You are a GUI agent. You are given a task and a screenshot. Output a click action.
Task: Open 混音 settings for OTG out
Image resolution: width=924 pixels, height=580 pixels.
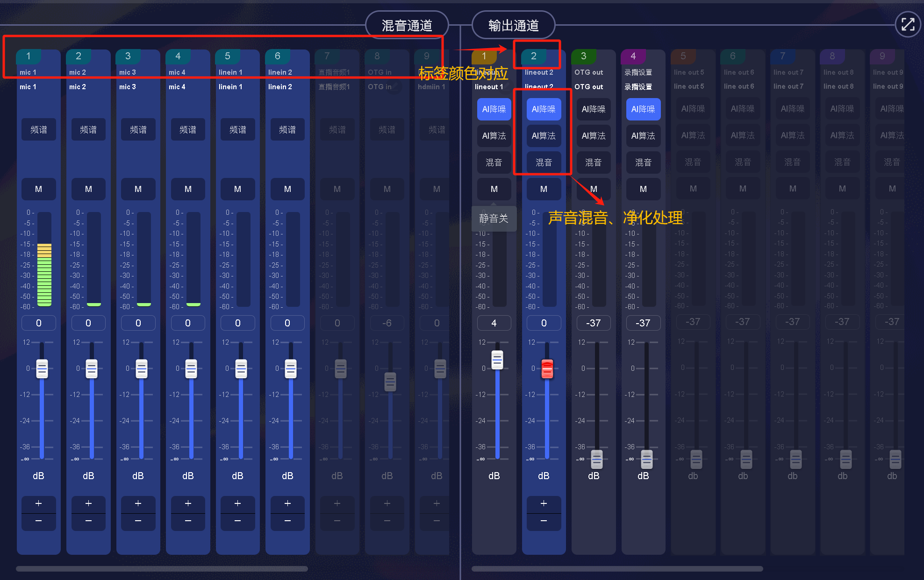click(x=594, y=163)
